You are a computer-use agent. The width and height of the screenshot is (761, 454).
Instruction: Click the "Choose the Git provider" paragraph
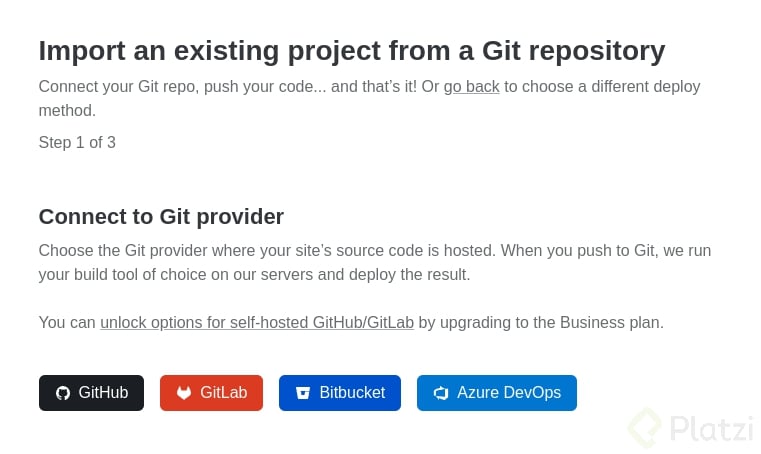[375, 262]
